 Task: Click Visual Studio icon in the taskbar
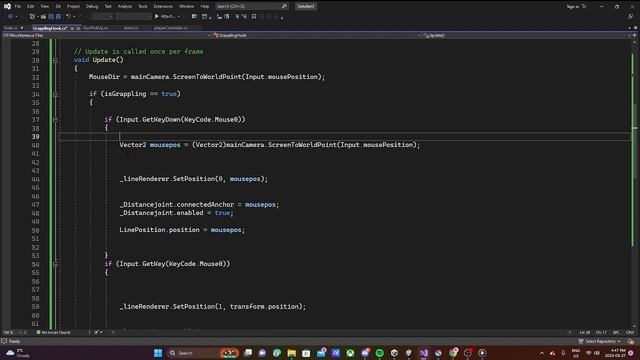click(424, 353)
